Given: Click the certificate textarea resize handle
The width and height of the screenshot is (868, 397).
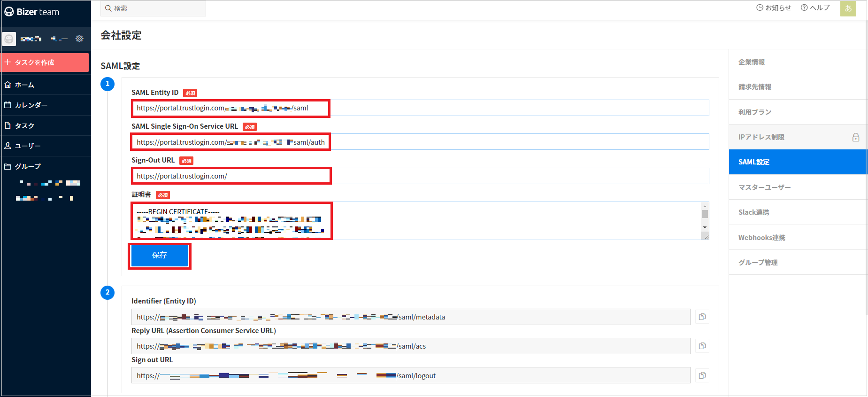Looking at the screenshot, I should coord(705,236).
